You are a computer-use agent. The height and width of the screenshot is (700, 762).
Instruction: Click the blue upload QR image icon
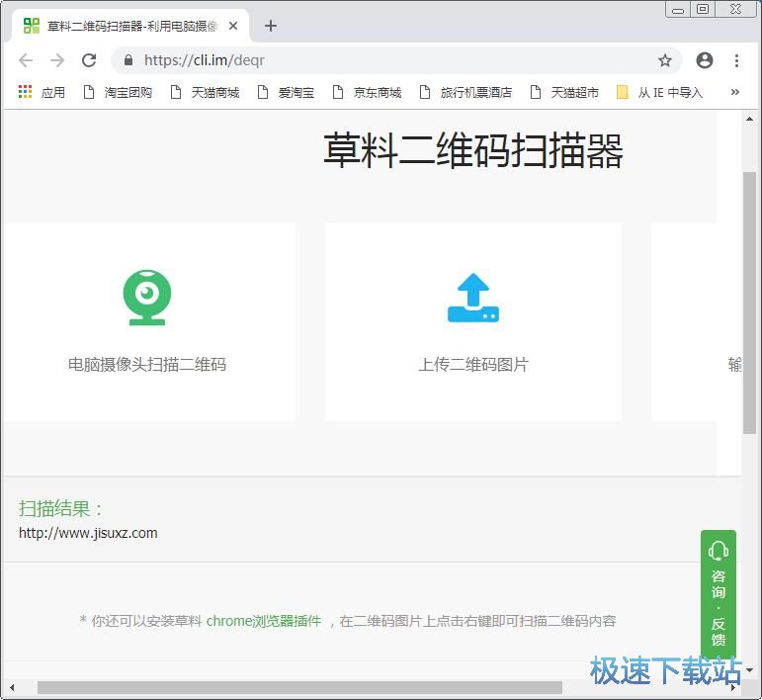[473, 298]
